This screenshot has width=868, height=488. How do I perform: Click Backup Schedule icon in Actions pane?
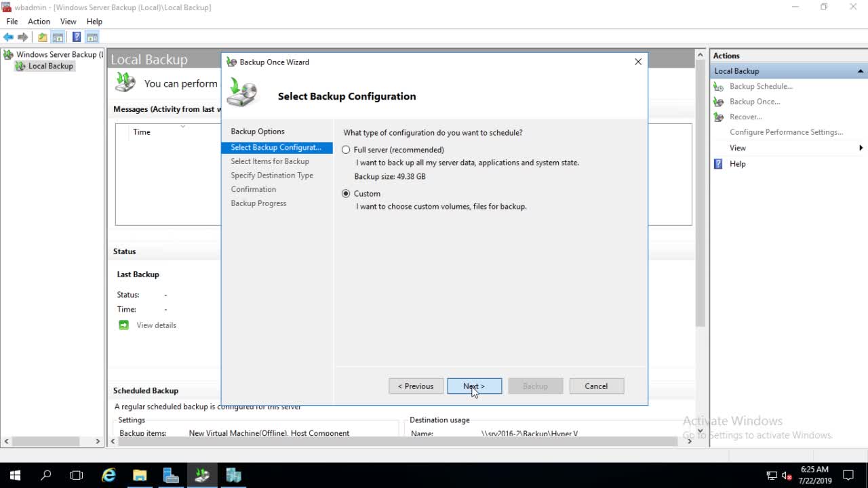point(719,87)
